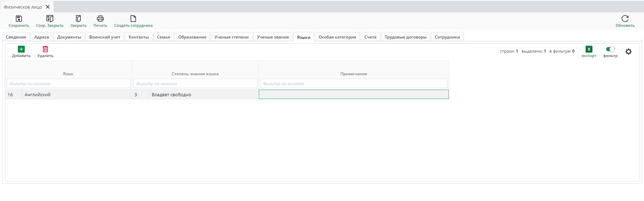Screen dimensions: 644x201
Task: Select the Английский language cell
Action: tap(76, 94)
